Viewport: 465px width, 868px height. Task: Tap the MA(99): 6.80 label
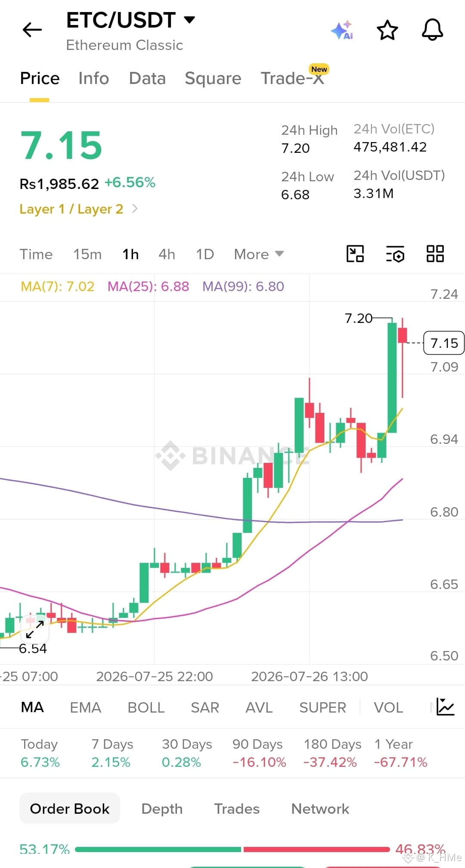click(x=243, y=286)
